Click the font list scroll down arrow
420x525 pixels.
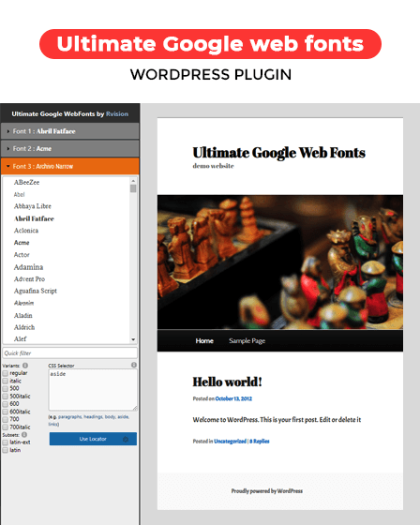click(133, 339)
